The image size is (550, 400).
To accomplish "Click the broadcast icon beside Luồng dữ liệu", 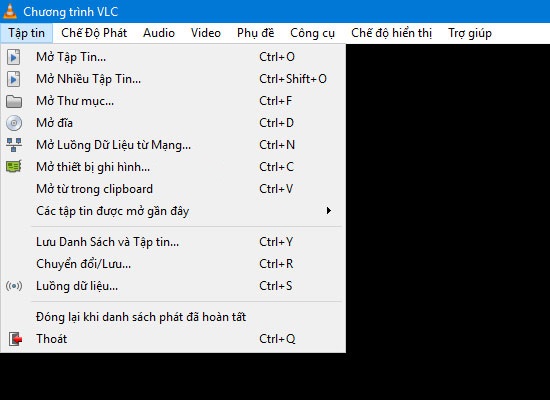I will pos(14,286).
